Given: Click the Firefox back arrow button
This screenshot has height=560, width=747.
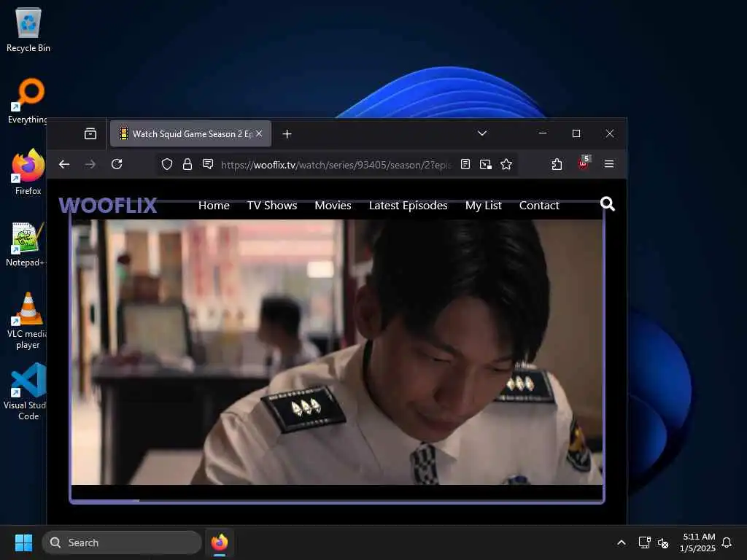Looking at the screenshot, I should pos(64,164).
